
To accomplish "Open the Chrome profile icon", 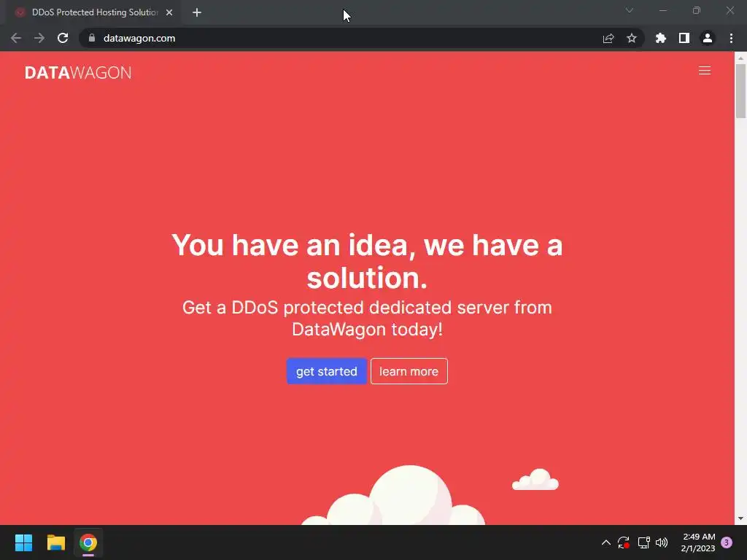I will (x=708, y=38).
